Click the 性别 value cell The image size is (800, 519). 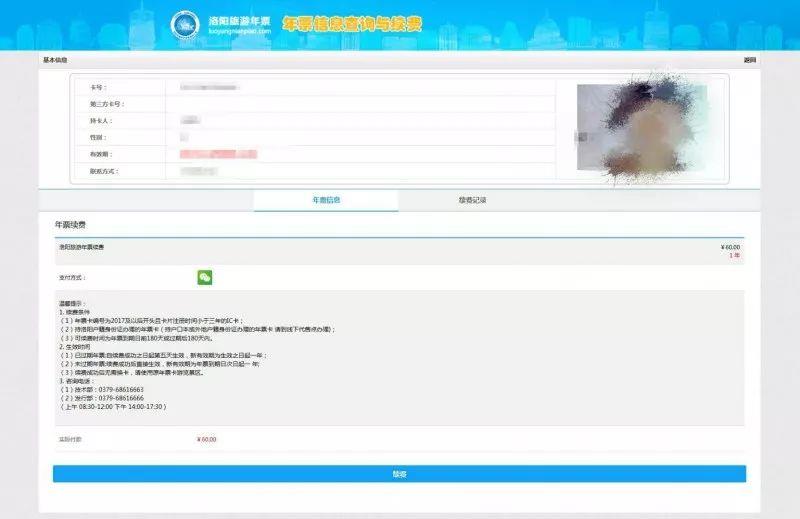pos(184,137)
